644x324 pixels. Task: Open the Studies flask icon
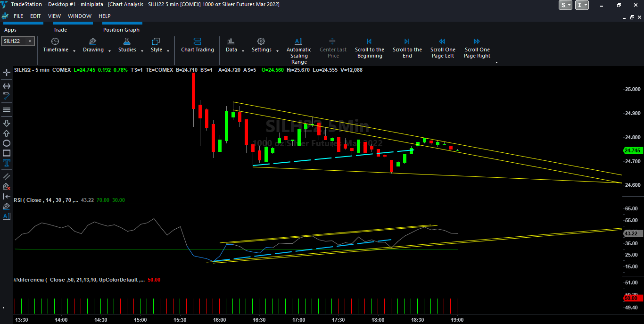[127, 42]
